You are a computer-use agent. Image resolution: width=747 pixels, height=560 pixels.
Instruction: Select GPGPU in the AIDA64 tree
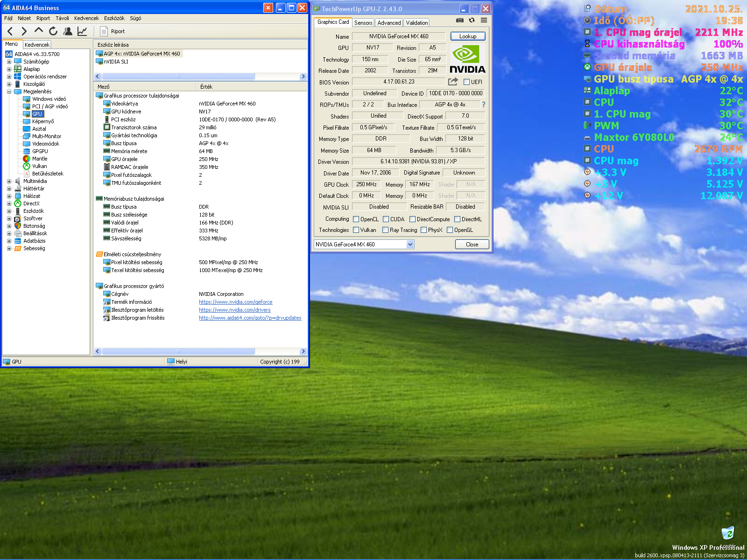pyautogui.click(x=40, y=151)
